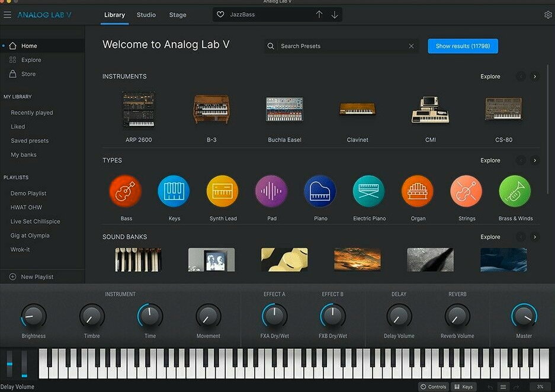Like the JazzBass preset with heart icon
Screen dimensions: 555x392
[220, 14]
